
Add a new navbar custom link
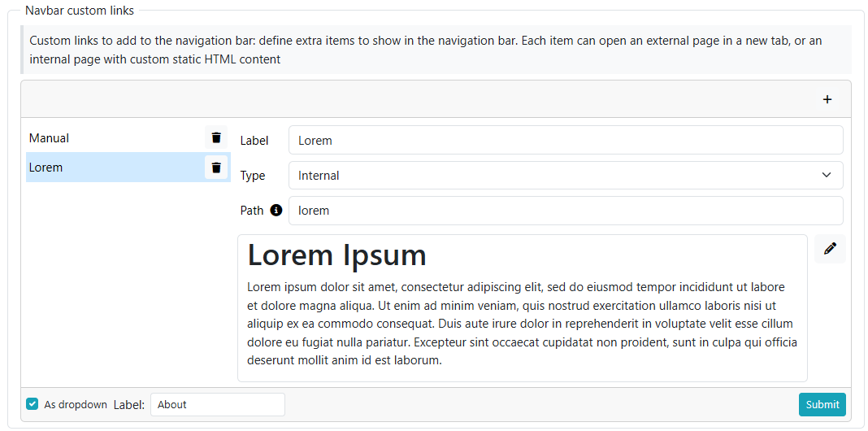click(827, 99)
